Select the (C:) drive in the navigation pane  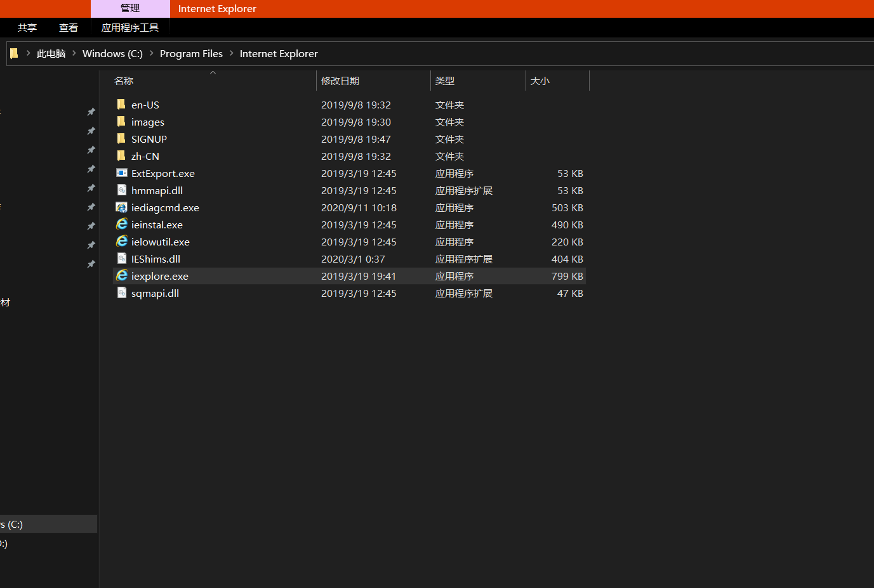click(48, 524)
